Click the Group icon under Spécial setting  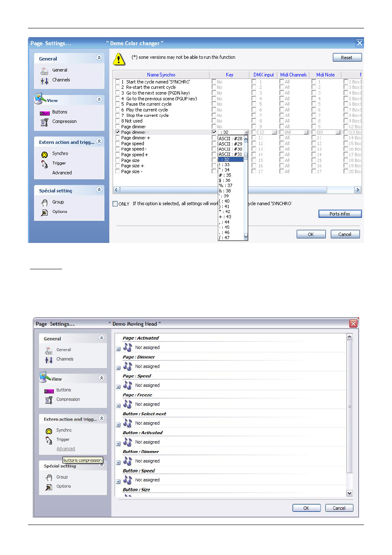click(x=44, y=202)
